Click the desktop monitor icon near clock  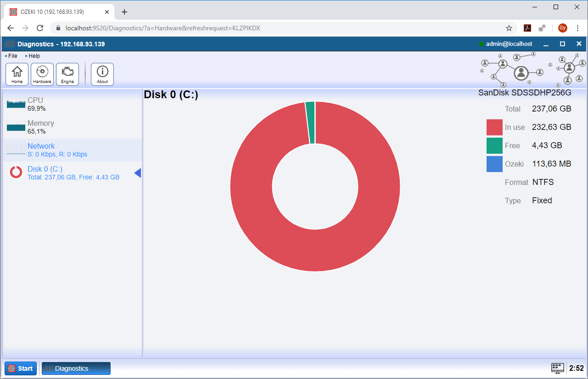coord(557,368)
